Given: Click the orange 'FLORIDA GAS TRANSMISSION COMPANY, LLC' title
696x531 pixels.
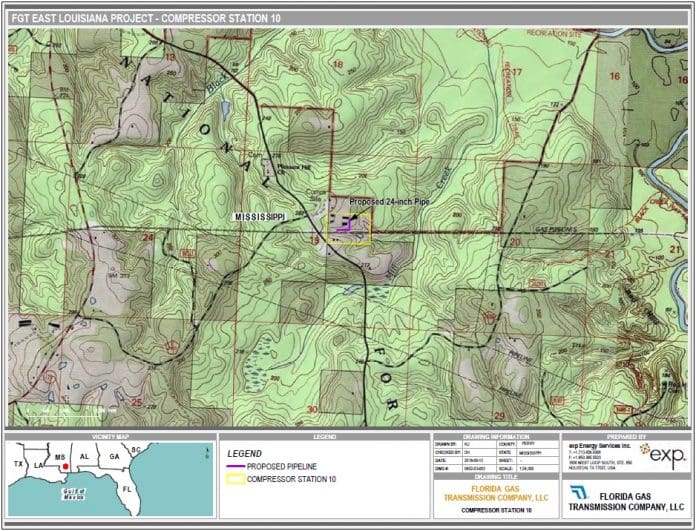Looking at the screenshot, I should (496, 494).
